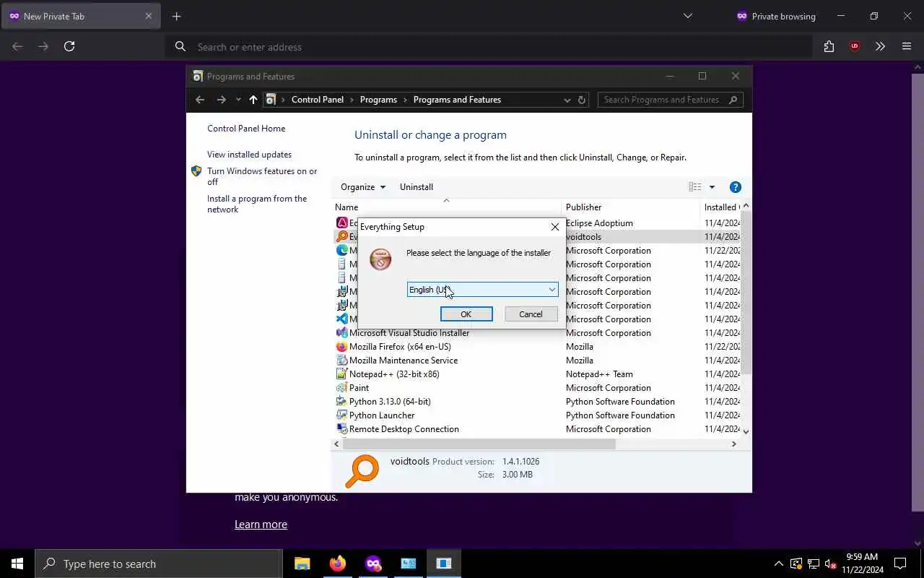Go back in Control Panel window
Viewport: 924px width, 578px height.
point(200,100)
